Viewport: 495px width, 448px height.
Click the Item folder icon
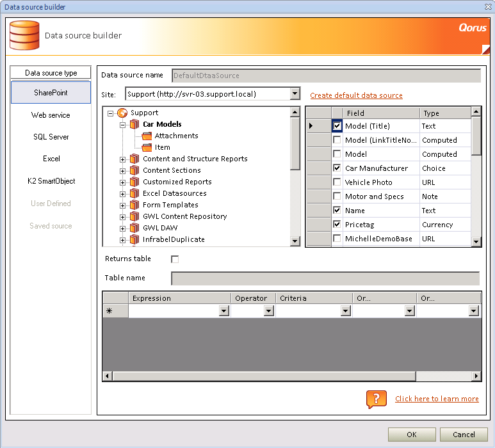147,147
